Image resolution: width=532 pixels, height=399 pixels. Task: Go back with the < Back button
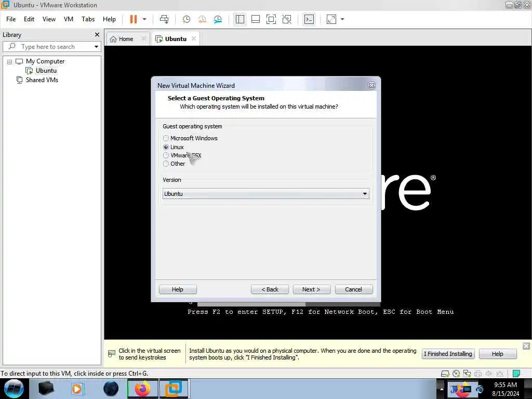pos(270,289)
